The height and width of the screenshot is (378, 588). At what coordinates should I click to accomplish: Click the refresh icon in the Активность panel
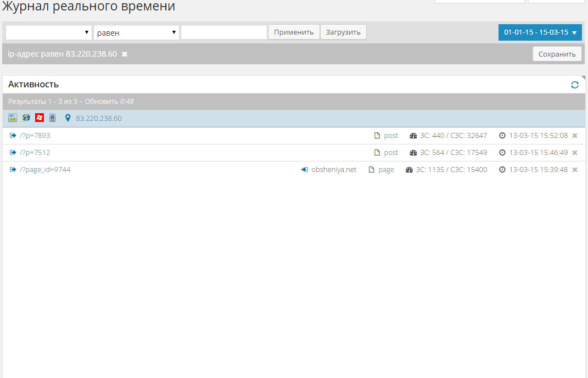coord(574,85)
